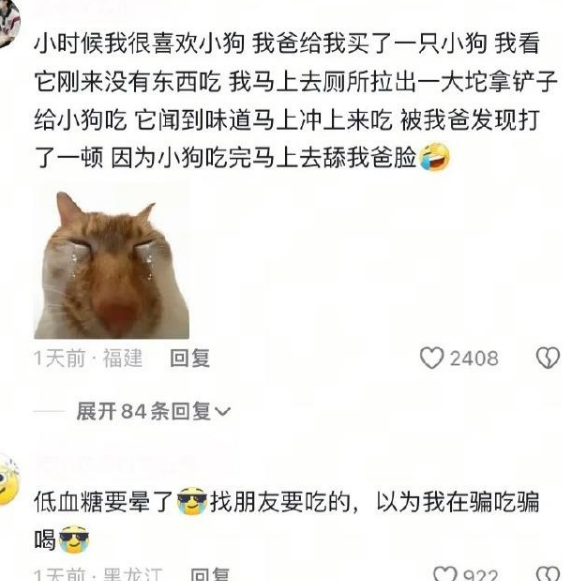Image resolution: width=563 pixels, height=581 pixels.
Task: Open the first commenter's avatar at top
Action: click(8, 23)
